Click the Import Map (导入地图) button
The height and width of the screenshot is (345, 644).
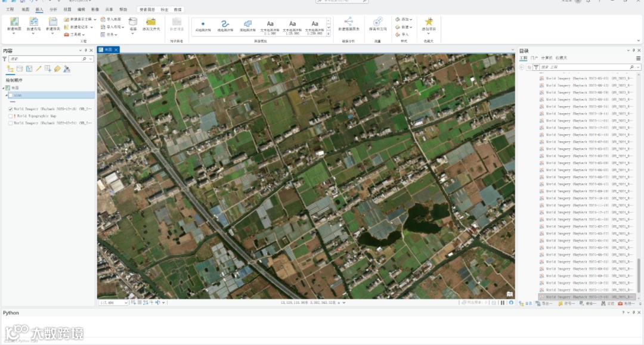click(x=111, y=19)
